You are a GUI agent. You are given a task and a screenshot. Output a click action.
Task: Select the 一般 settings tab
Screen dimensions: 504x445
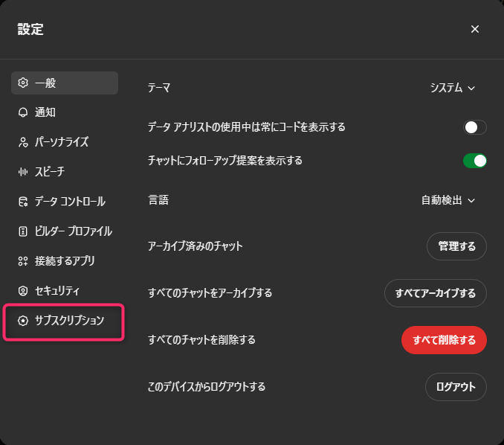coord(65,83)
